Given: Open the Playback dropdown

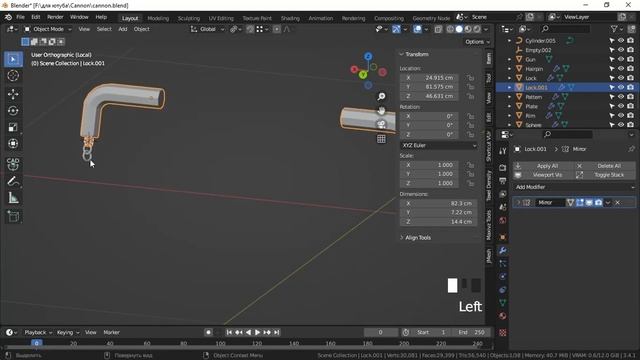Looking at the screenshot, I should 38,332.
